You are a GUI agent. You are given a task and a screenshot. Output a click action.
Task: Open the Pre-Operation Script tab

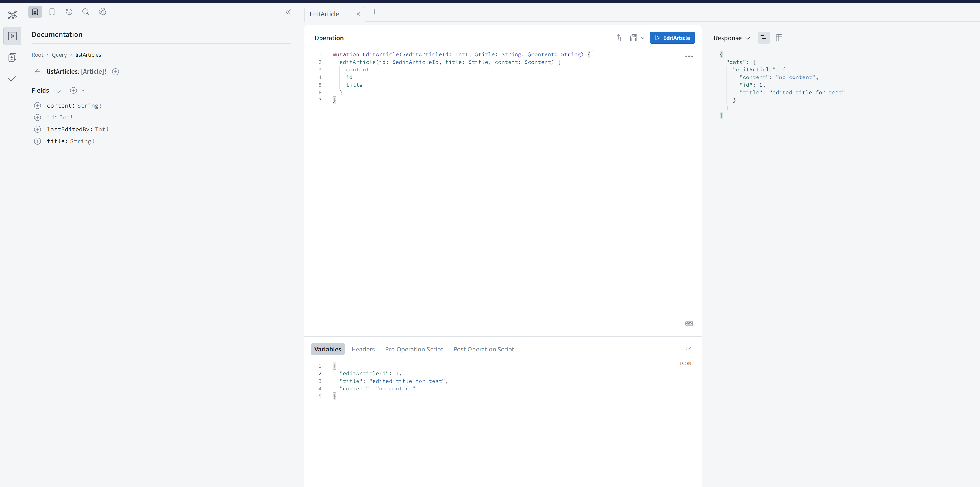tap(414, 349)
